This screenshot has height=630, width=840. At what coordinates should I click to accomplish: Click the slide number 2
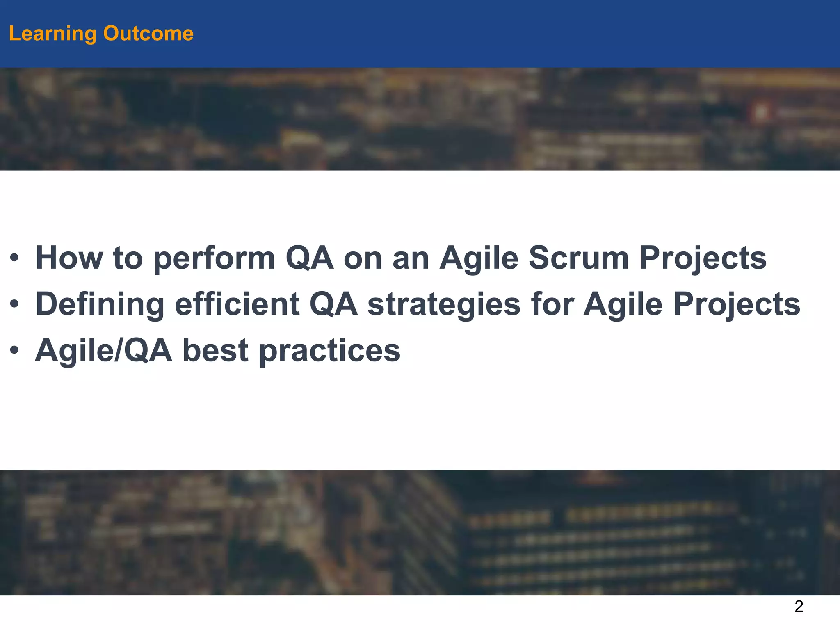coord(799,607)
